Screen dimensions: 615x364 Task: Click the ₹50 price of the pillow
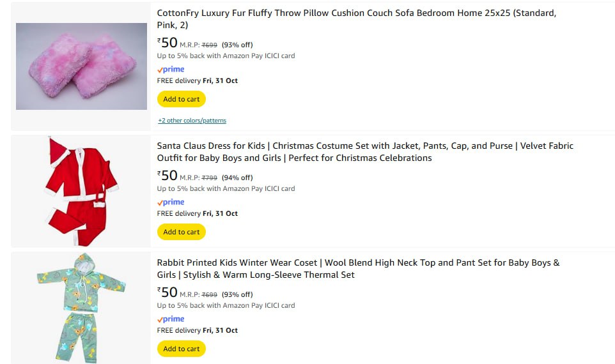click(x=167, y=43)
